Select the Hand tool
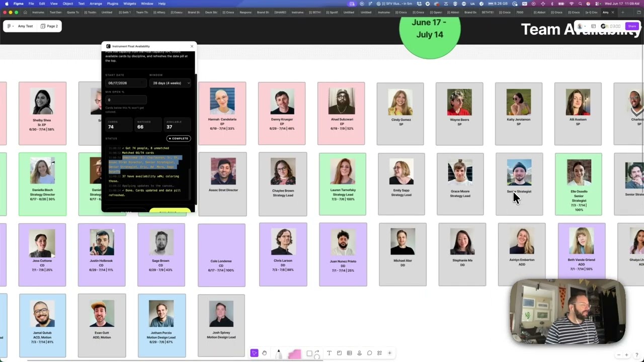This screenshot has width=644, height=362. point(264,353)
